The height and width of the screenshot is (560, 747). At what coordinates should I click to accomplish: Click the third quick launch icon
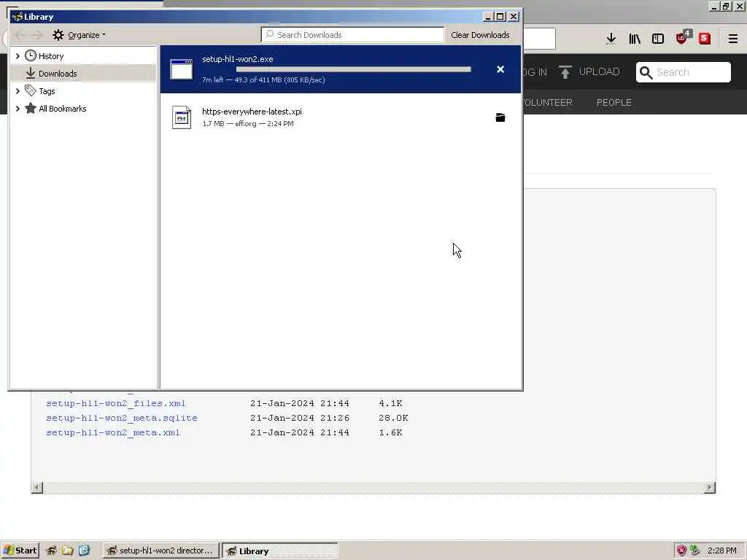(x=84, y=551)
